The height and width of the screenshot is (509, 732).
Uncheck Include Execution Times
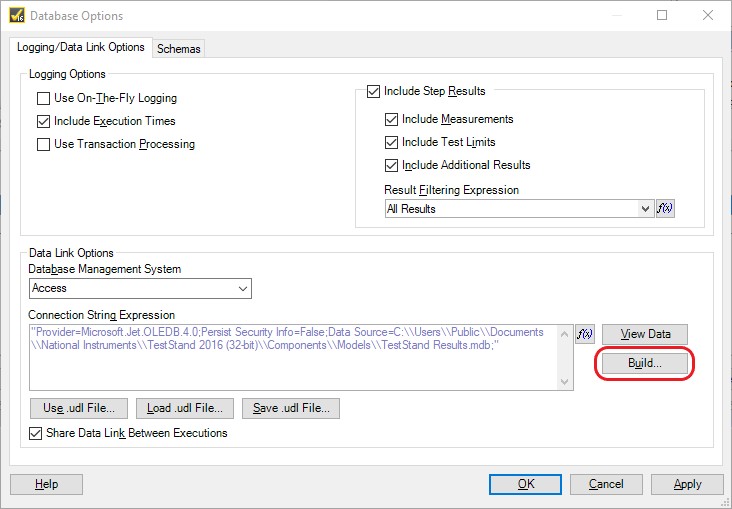(x=43, y=121)
